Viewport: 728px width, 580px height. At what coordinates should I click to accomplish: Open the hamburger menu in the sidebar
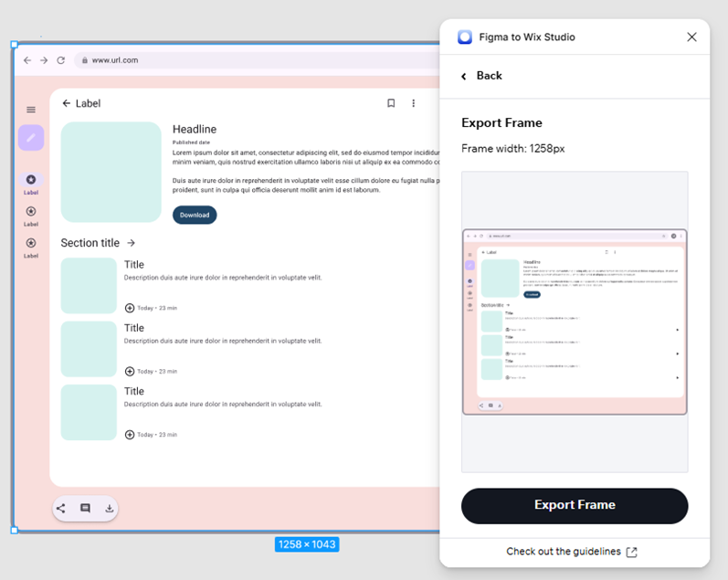31,110
